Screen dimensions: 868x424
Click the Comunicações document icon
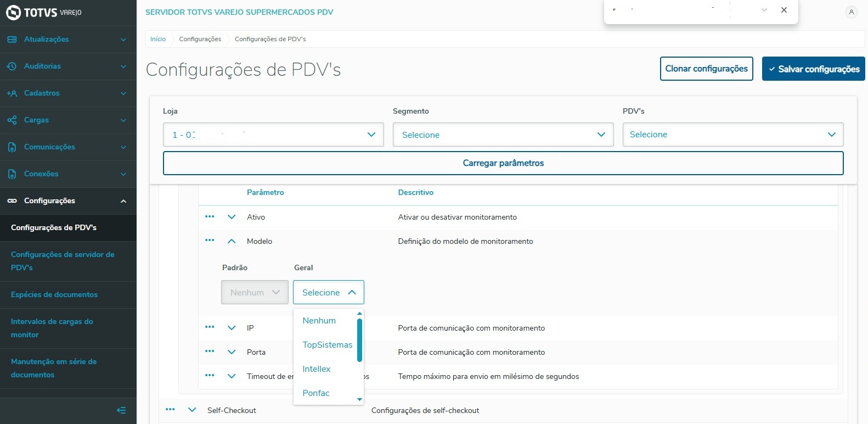pyautogui.click(x=12, y=147)
